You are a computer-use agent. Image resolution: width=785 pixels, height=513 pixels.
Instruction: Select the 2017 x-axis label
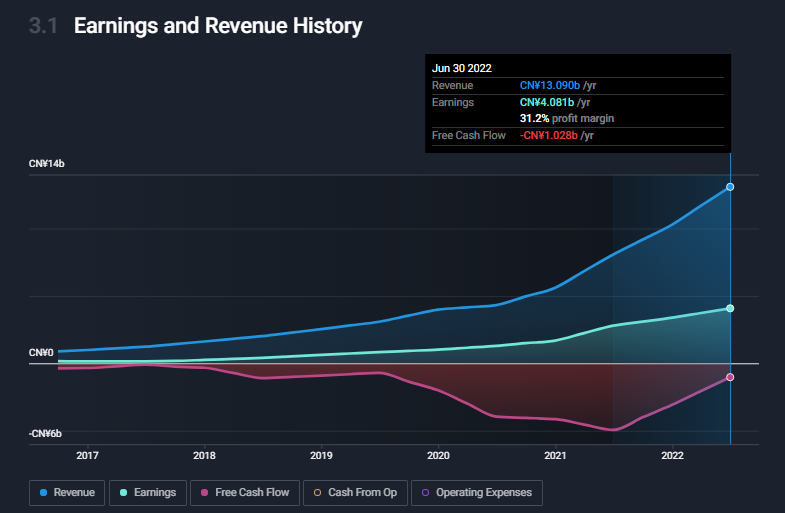coord(88,455)
